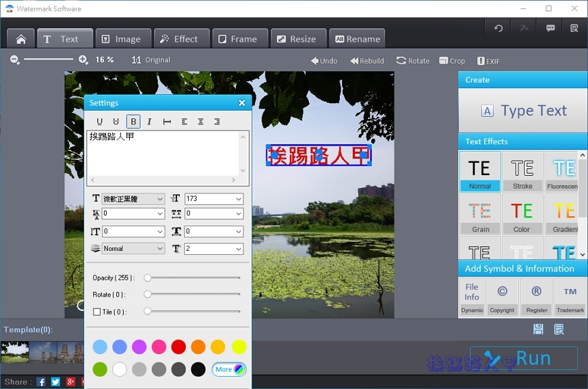Toggle italic formatting in Settings
Viewport: 588px width, 389px height.
(x=149, y=122)
